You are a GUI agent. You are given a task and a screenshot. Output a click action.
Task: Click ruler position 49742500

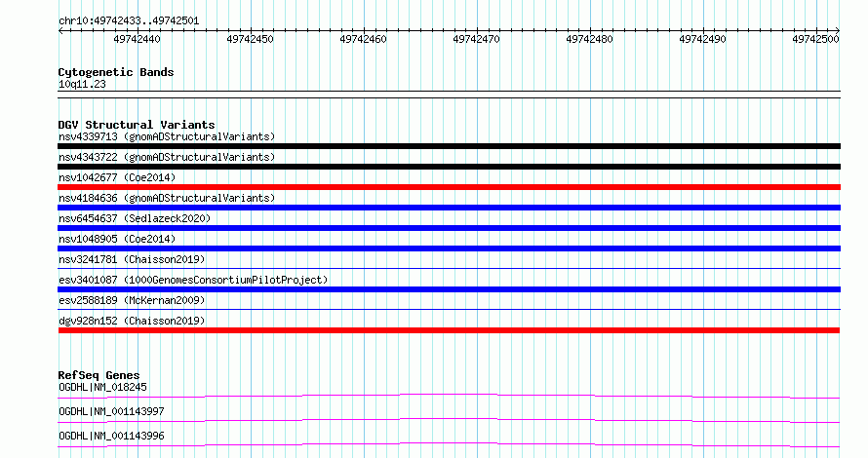click(815, 39)
